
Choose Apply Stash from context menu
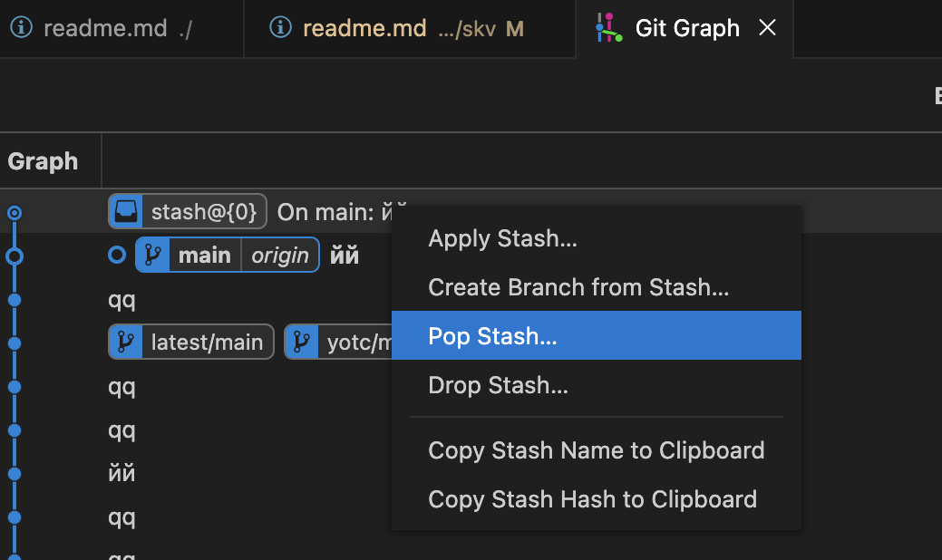[502, 238]
